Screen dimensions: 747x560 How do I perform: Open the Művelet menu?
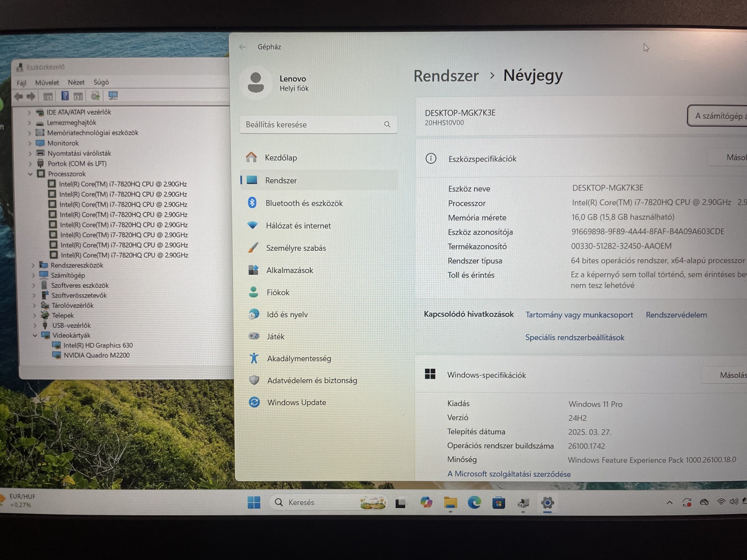pos(47,83)
